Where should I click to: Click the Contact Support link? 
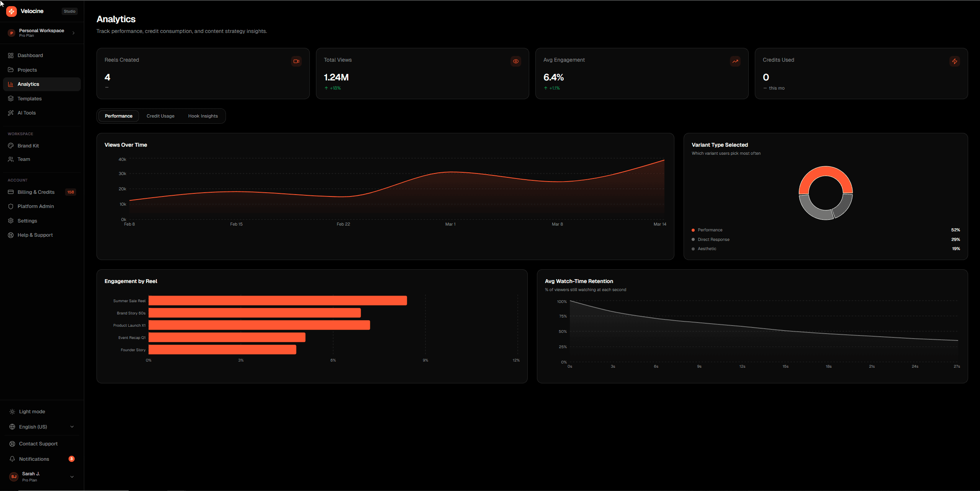[x=38, y=444]
